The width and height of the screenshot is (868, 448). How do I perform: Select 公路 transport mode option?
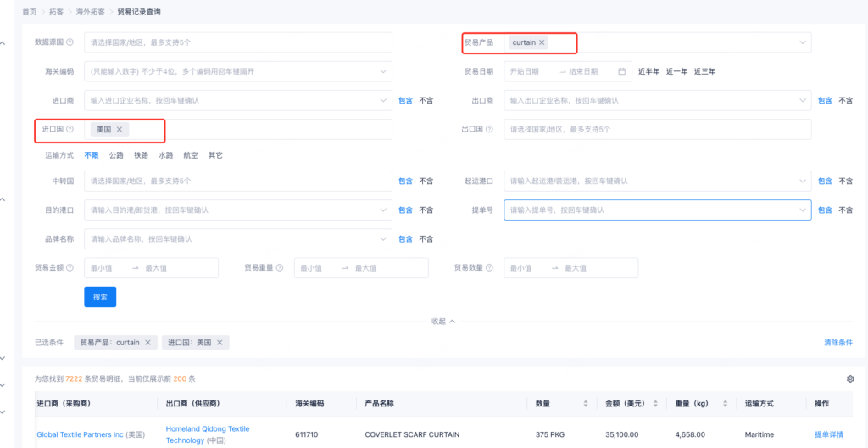point(116,155)
